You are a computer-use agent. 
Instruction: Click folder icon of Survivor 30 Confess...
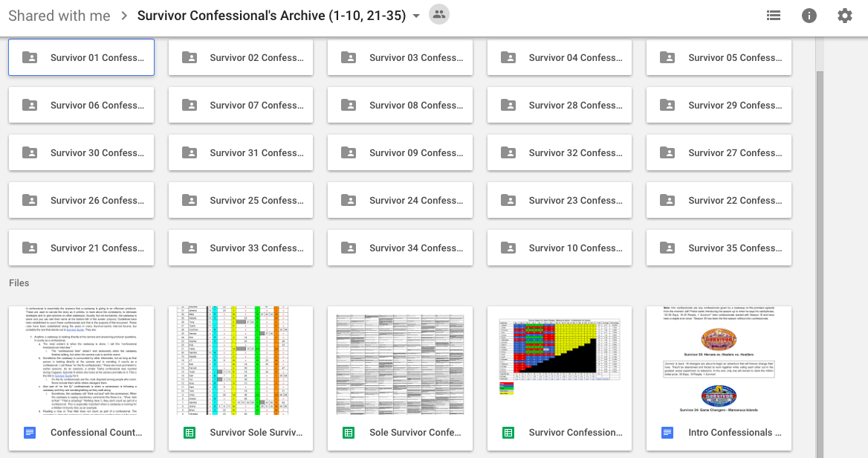pyautogui.click(x=30, y=152)
